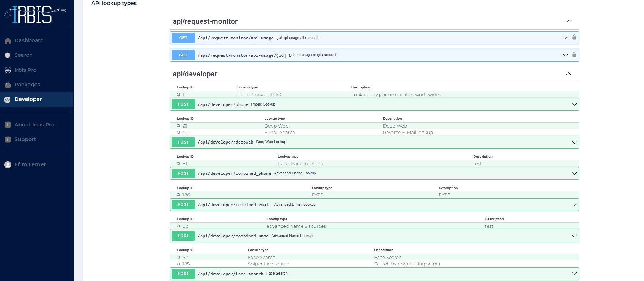Expand the /api/developer/phone endpoint chevron
The height and width of the screenshot is (281, 644).
(574, 104)
